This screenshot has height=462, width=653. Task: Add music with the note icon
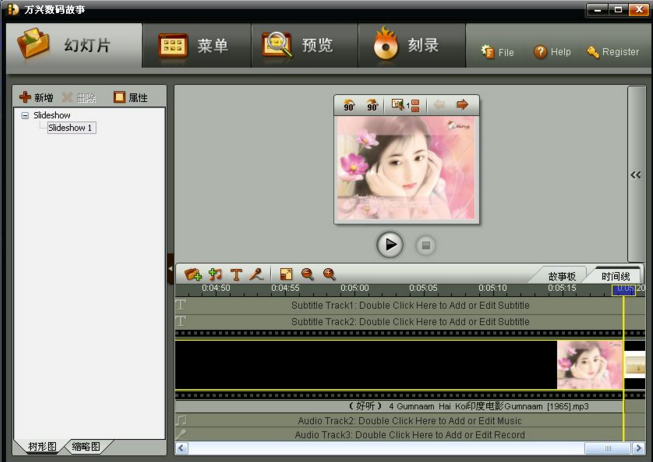215,274
